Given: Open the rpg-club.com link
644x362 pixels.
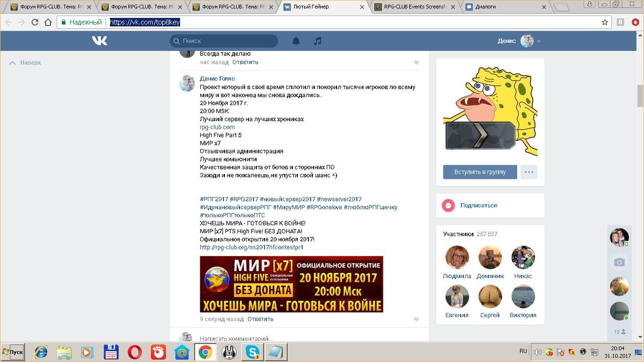Looking at the screenshot, I should click(217, 127).
